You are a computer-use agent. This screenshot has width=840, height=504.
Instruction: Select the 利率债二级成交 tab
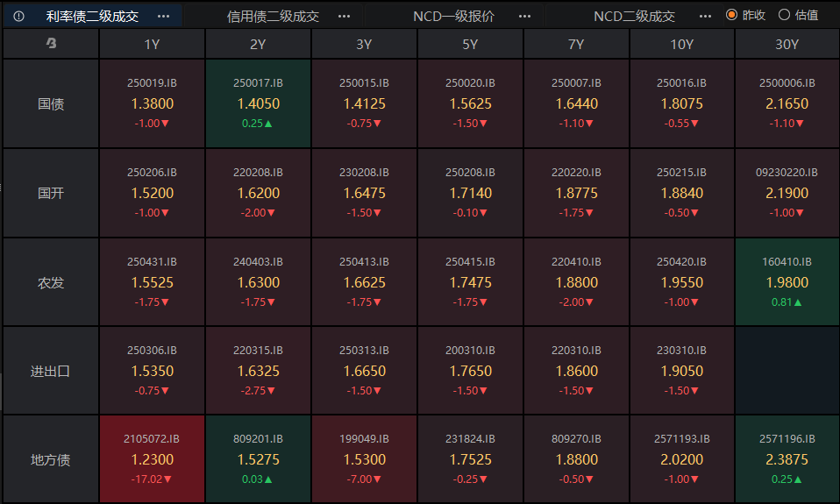(92, 16)
